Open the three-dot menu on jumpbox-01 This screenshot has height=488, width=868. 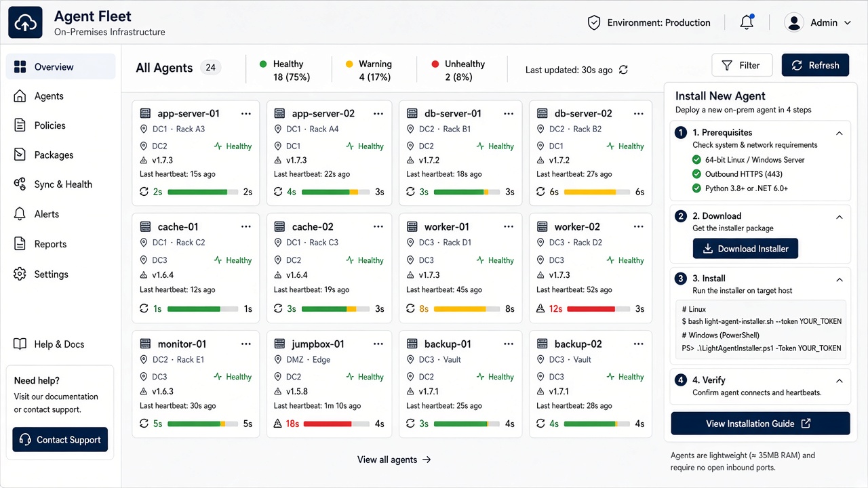pyautogui.click(x=378, y=344)
